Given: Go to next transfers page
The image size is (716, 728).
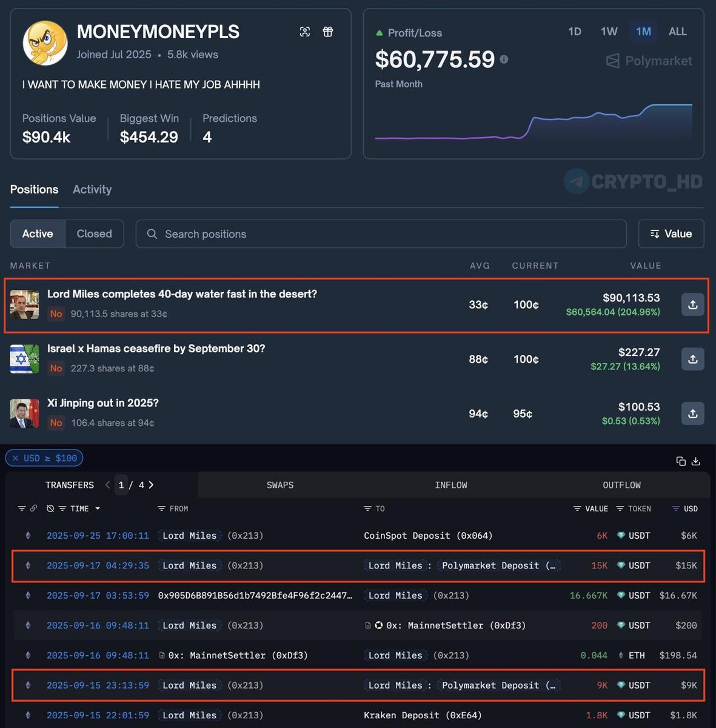Looking at the screenshot, I should click(x=151, y=485).
